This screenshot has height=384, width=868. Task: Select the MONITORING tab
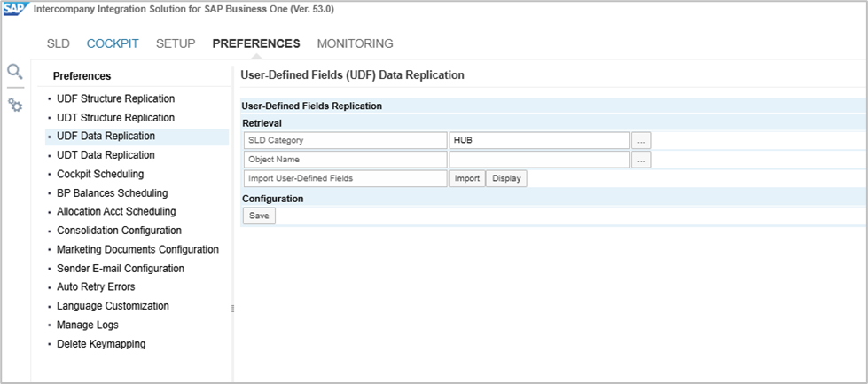click(x=355, y=43)
